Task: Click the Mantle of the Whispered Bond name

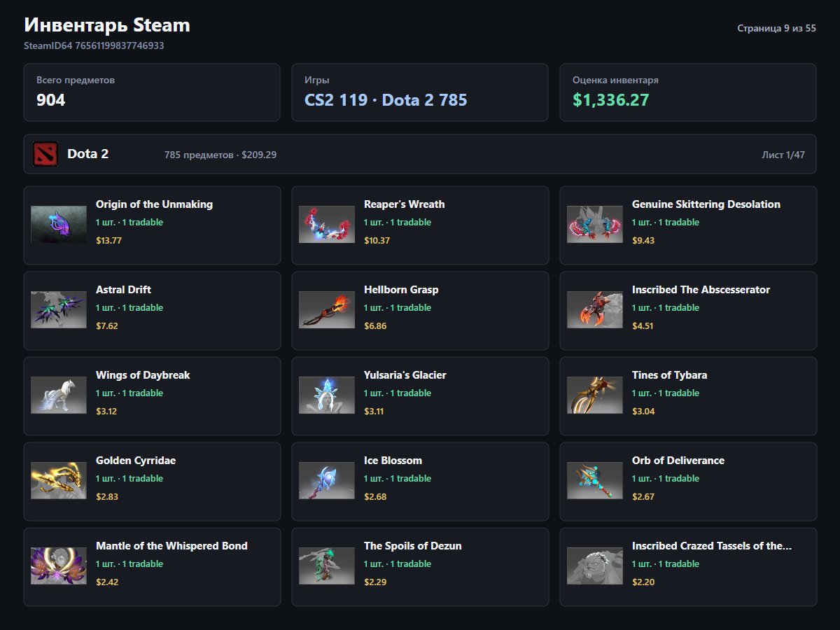Action: pos(171,546)
